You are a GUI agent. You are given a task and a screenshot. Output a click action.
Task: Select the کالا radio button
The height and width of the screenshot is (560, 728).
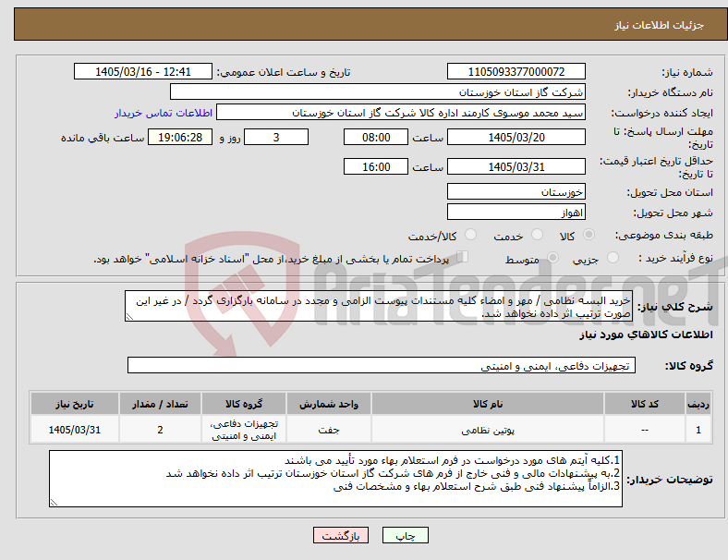(x=588, y=235)
